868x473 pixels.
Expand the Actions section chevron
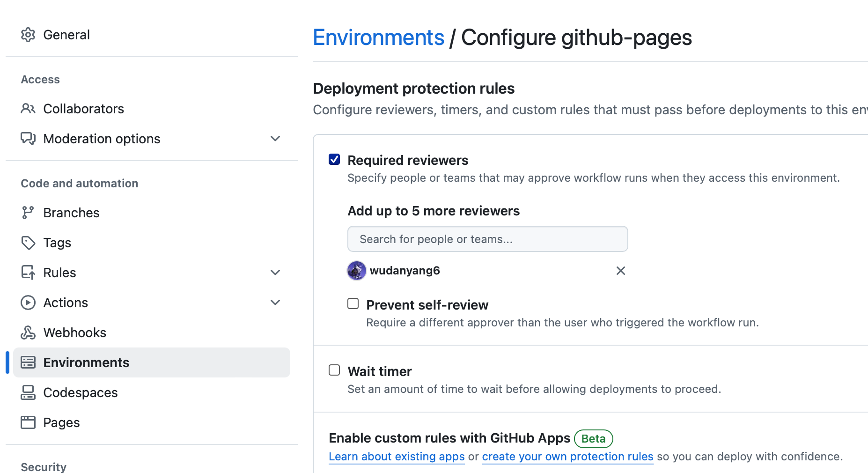[x=275, y=303]
